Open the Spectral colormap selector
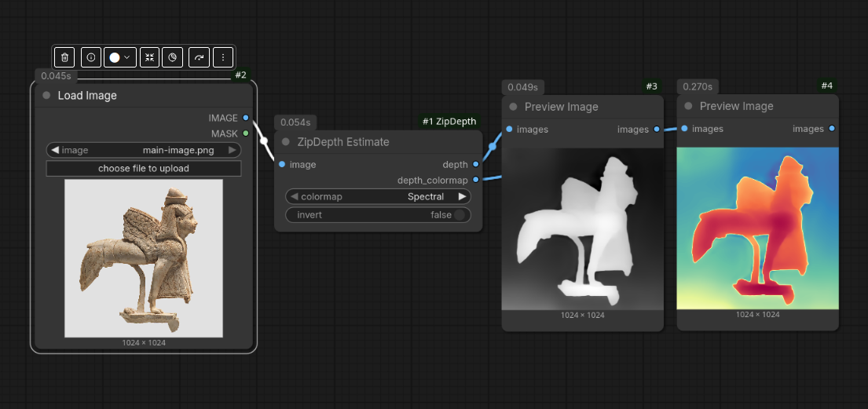 [378, 196]
